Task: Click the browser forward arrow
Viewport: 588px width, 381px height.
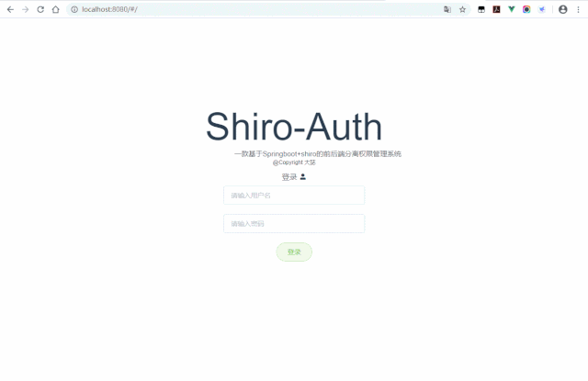Action: pos(26,9)
